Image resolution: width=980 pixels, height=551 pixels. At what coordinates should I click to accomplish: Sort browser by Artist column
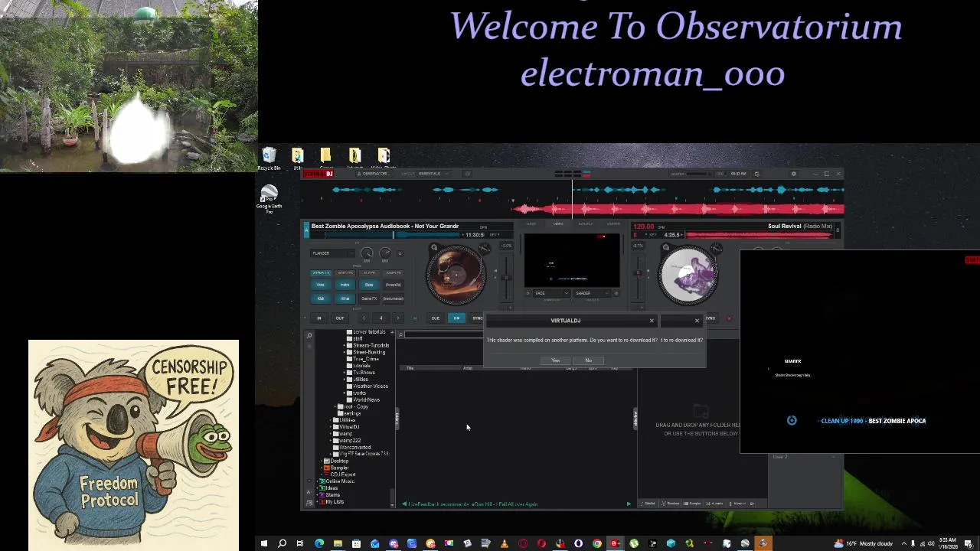(468, 369)
